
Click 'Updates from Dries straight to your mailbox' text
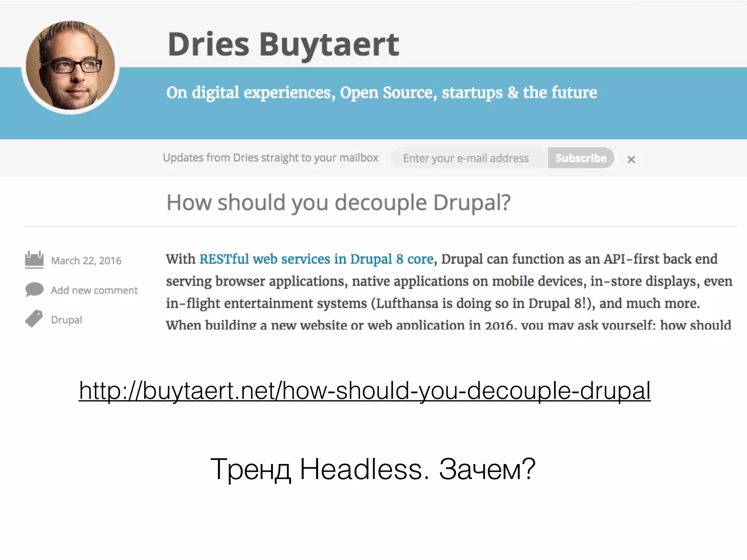(270, 158)
